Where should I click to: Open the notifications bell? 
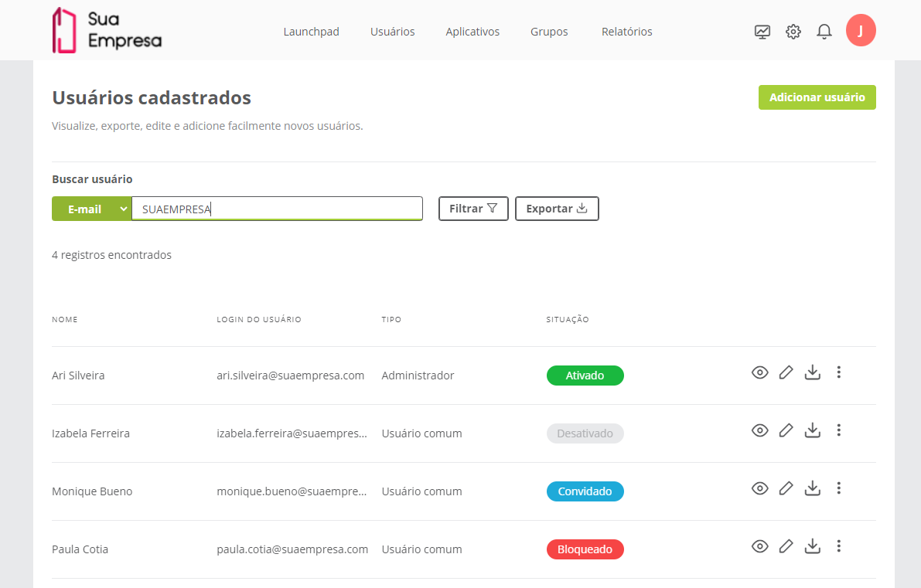[x=824, y=32]
